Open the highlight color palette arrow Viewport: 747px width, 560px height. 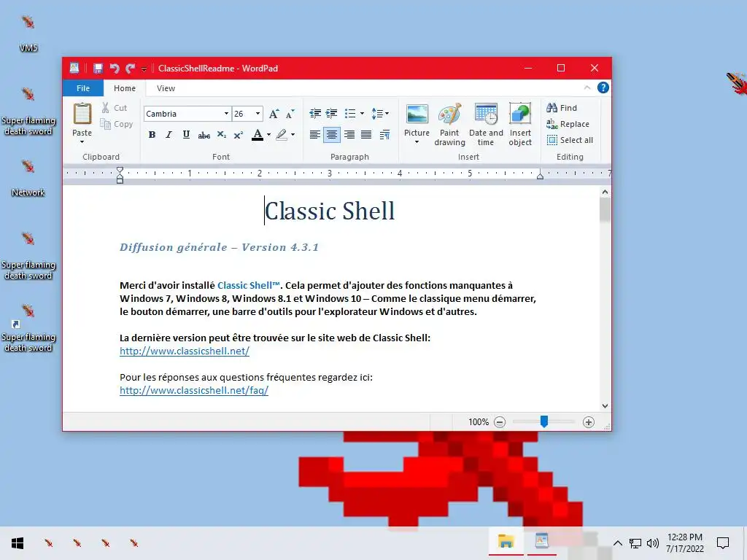point(293,135)
